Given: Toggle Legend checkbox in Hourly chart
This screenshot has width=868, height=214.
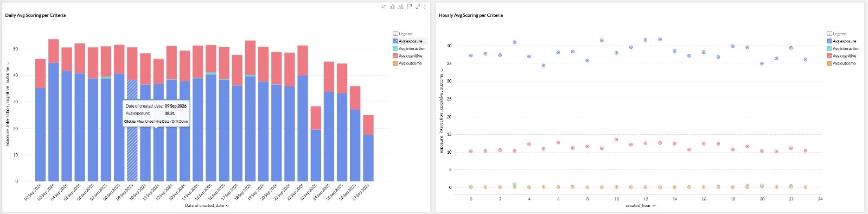Looking at the screenshot, I should pyautogui.click(x=829, y=34).
